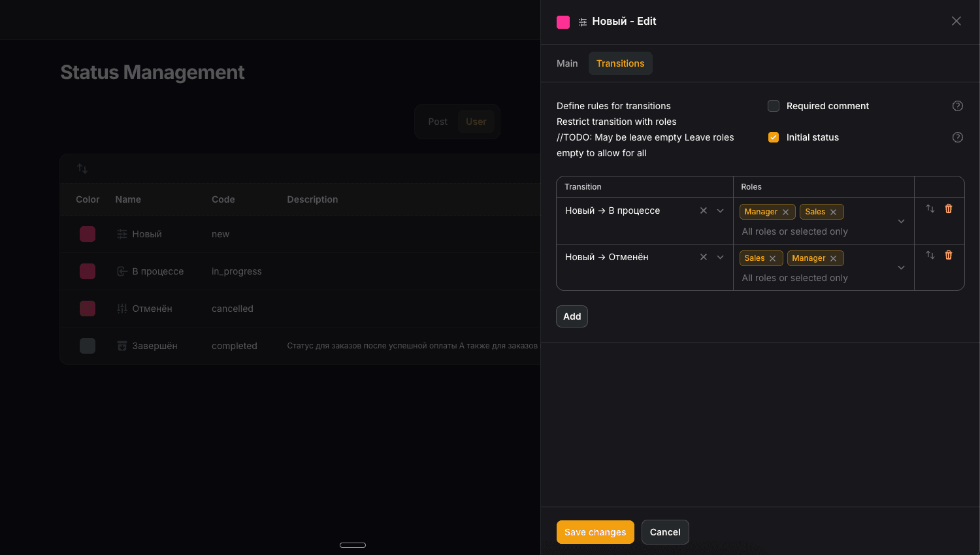The height and width of the screenshot is (555, 980).
Task: Click the pink color swatch in panel header
Action: click(x=563, y=22)
